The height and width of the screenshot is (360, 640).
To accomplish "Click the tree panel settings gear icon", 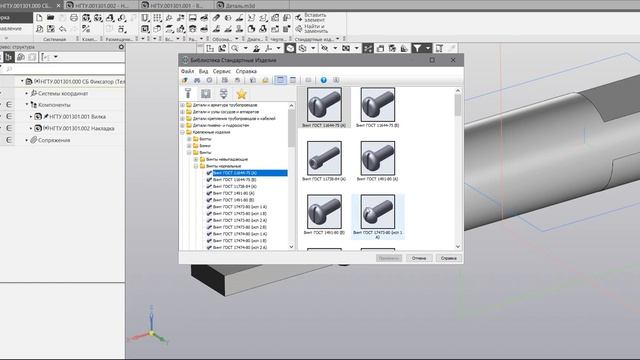I will tap(121, 47).
